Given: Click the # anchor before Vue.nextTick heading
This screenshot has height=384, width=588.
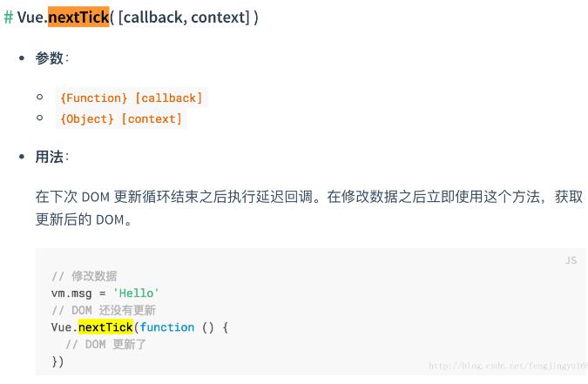Looking at the screenshot, I should coord(9,17).
